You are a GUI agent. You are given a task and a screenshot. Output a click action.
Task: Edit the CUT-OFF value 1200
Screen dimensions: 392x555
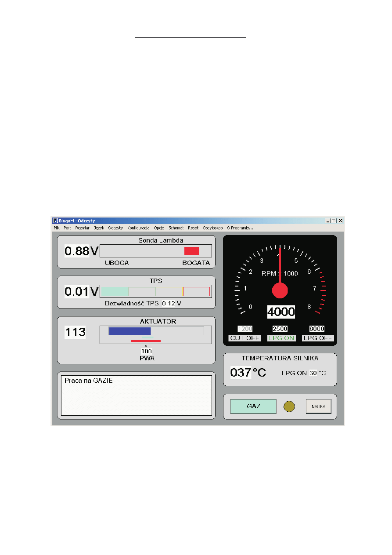[245, 329]
